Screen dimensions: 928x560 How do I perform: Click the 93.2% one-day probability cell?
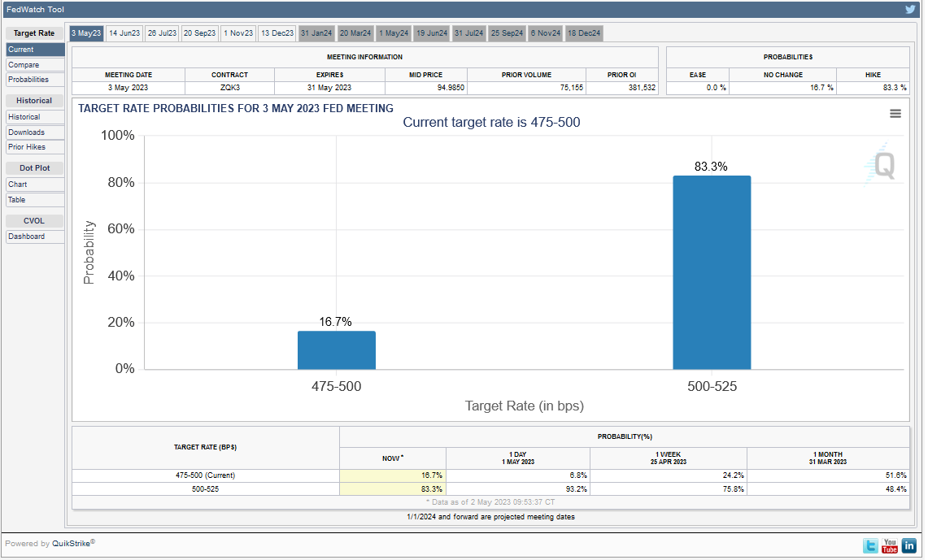518,489
